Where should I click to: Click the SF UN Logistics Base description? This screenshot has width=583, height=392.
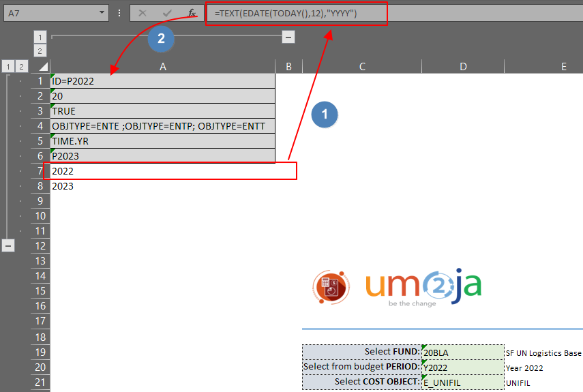click(x=543, y=353)
